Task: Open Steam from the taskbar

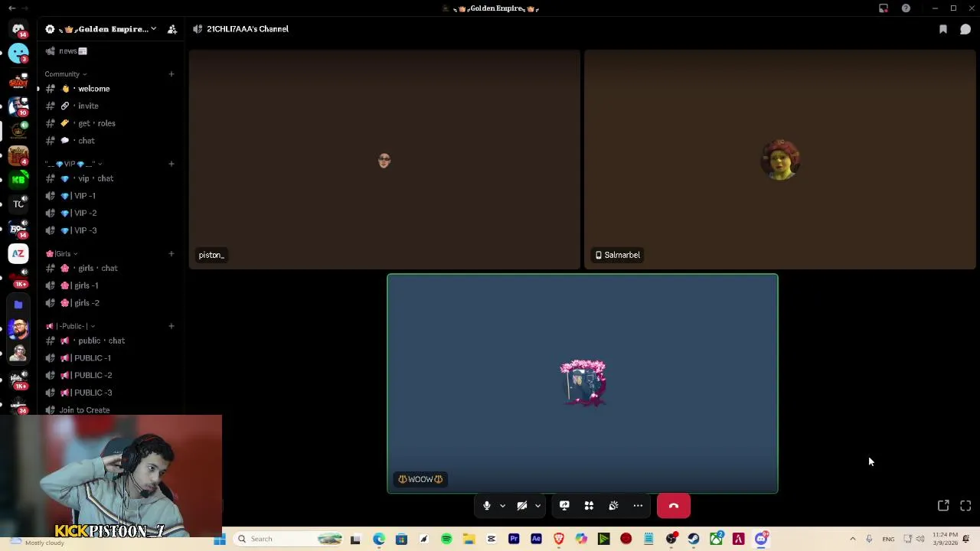Action: click(x=694, y=539)
